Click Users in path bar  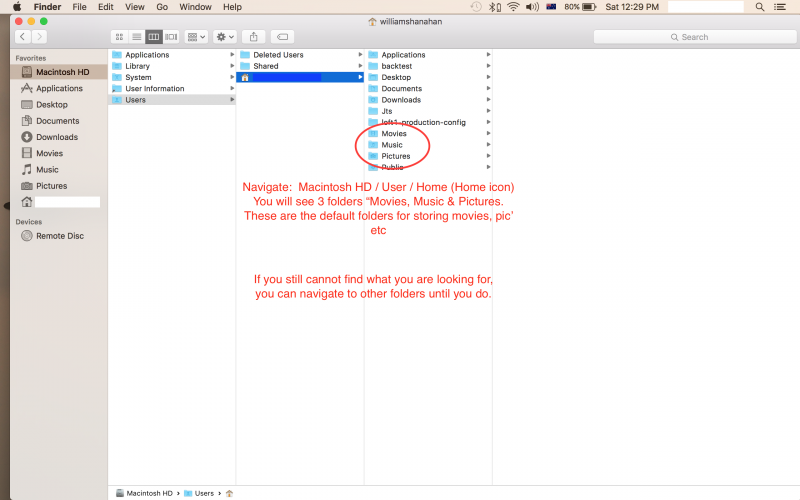click(199, 493)
